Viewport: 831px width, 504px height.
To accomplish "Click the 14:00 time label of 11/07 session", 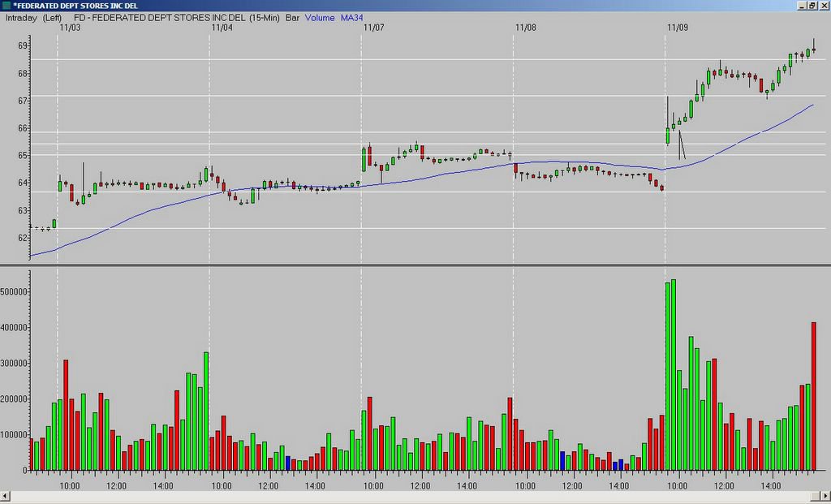I will point(467,486).
